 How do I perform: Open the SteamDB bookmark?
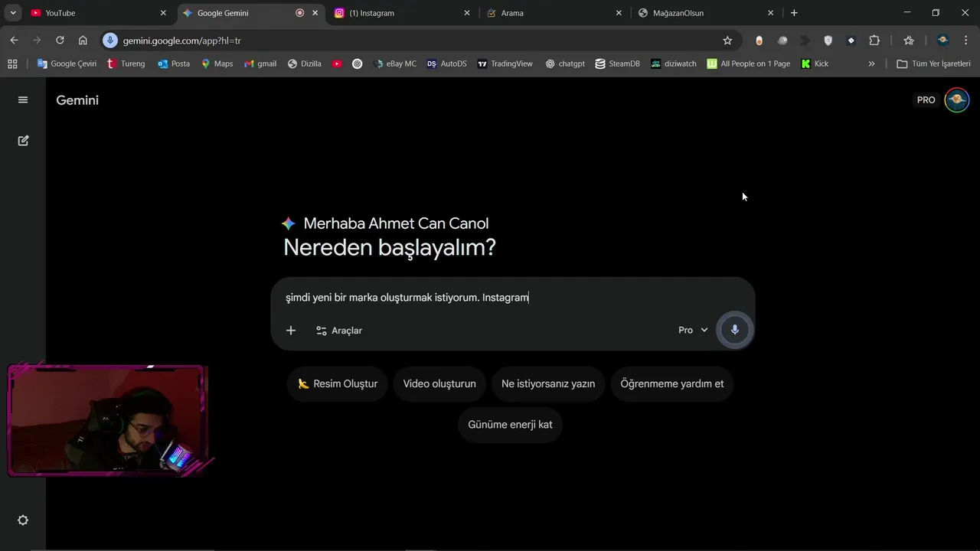click(x=617, y=64)
